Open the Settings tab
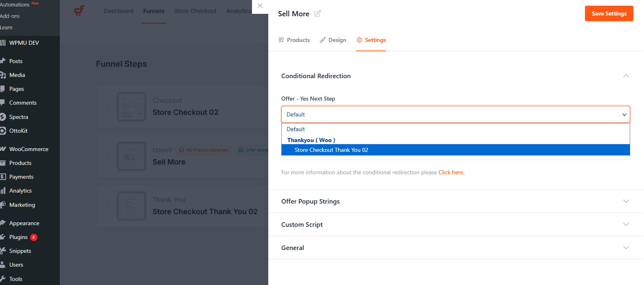The width and height of the screenshot is (644, 285). pos(371,40)
